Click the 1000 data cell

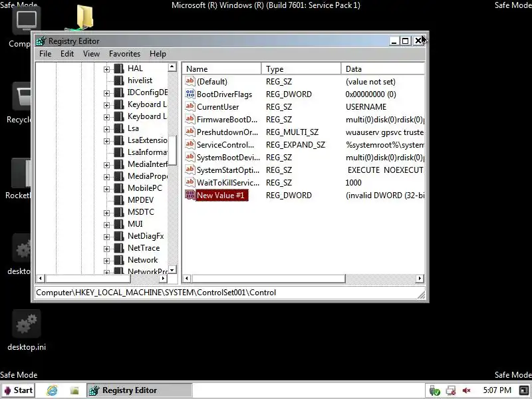point(353,182)
